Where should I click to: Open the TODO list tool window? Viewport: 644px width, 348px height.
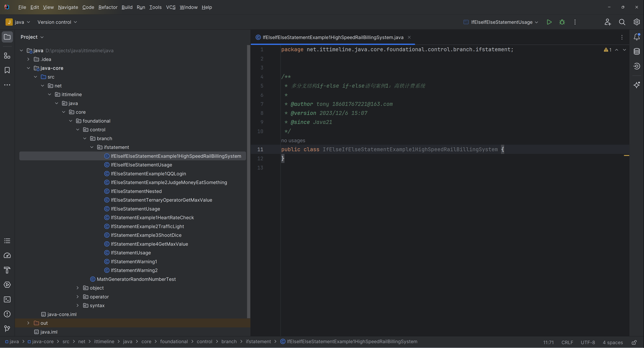(7, 241)
